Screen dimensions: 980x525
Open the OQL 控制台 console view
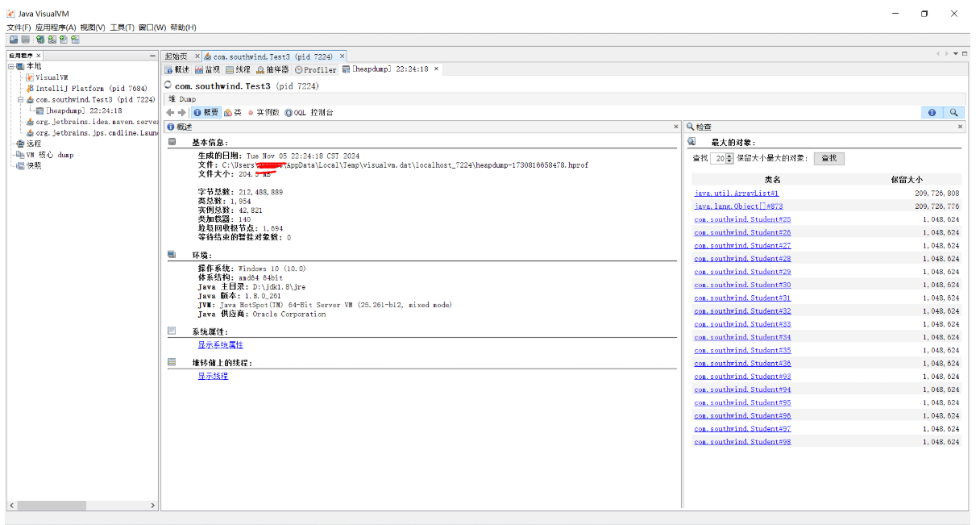tap(309, 113)
